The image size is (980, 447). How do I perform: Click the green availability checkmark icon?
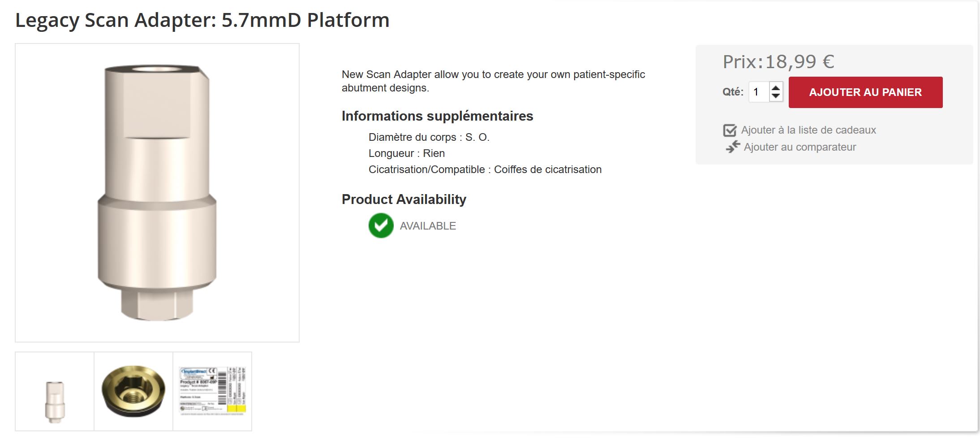(381, 226)
